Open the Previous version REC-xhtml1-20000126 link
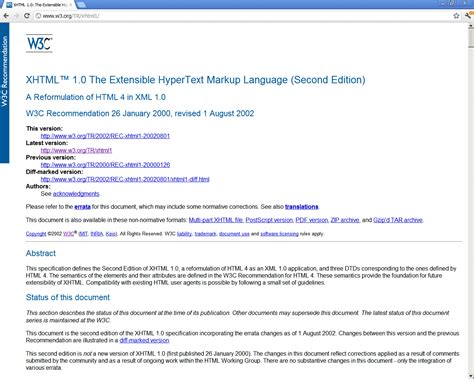This screenshot has width=474, height=379. 105,165
